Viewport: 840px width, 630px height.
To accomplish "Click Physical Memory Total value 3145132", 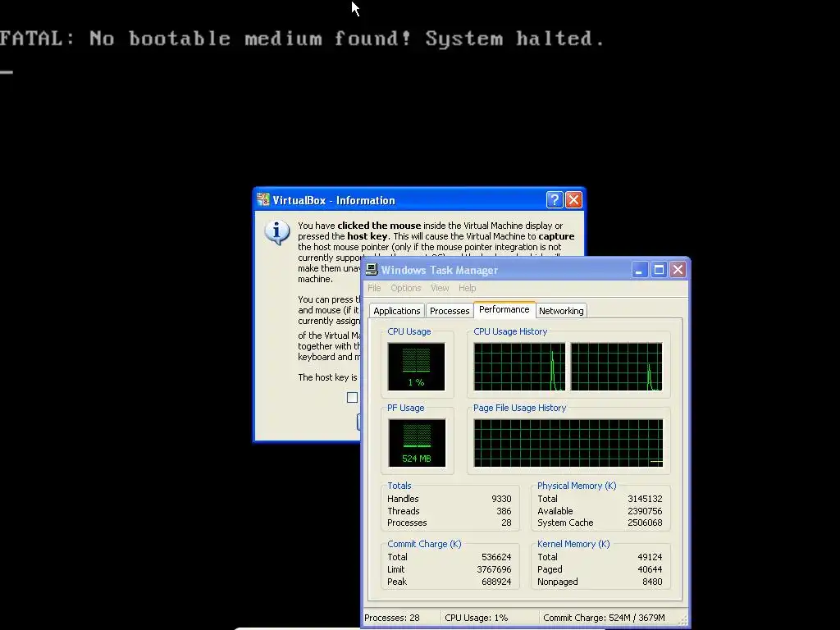I will pyautogui.click(x=645, y=499).
